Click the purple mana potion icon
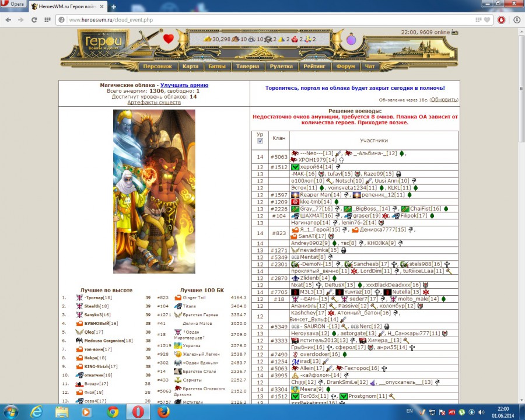The height and width of the screenshot is (420, 525). [x=351, y=39]
